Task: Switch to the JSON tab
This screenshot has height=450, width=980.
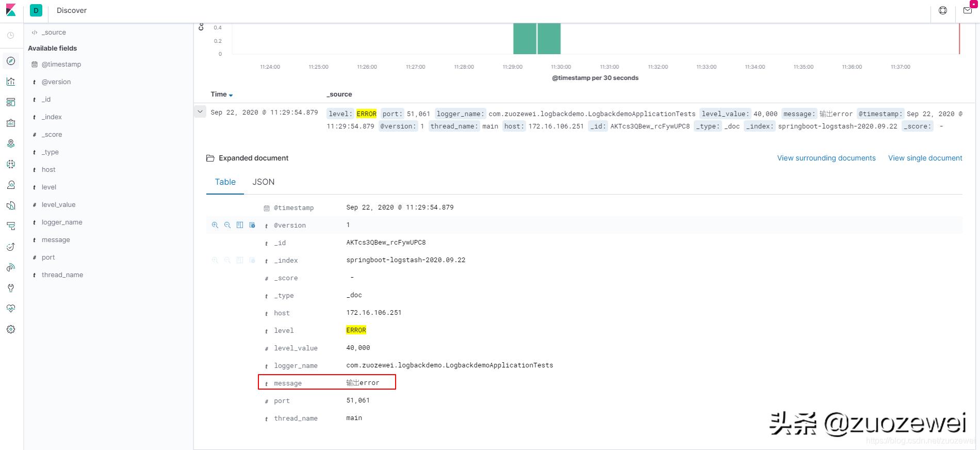Action: (263, 182)
